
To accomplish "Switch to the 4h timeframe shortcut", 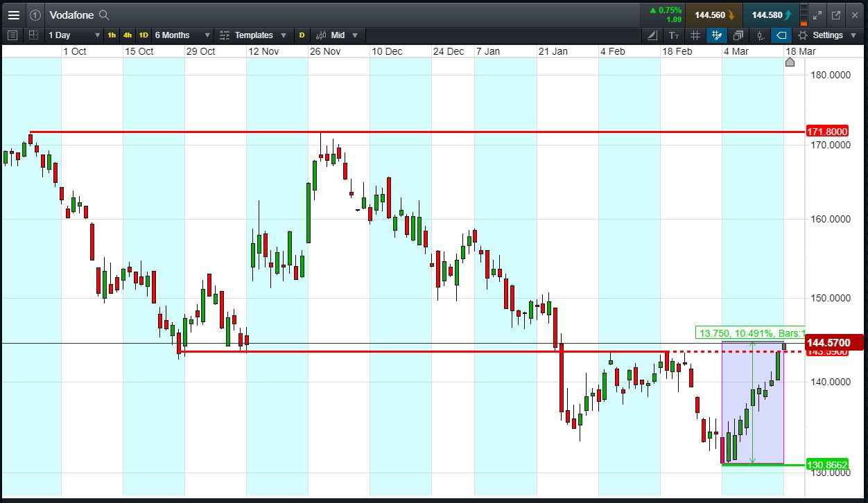I will coord(128,35).
